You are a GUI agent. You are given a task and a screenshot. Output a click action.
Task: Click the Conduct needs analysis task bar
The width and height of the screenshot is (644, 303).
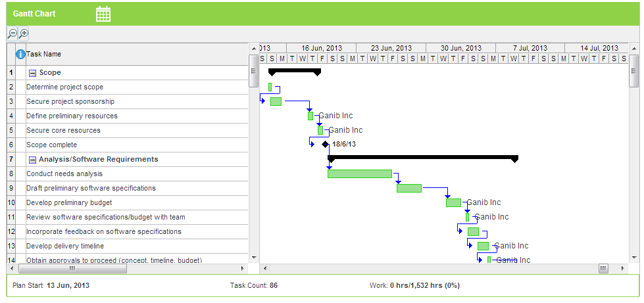click(x=359, y=174)
